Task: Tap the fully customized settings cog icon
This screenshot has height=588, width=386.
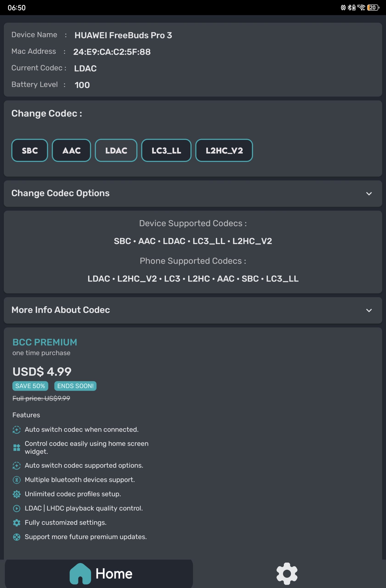Action: click(17, 523)
